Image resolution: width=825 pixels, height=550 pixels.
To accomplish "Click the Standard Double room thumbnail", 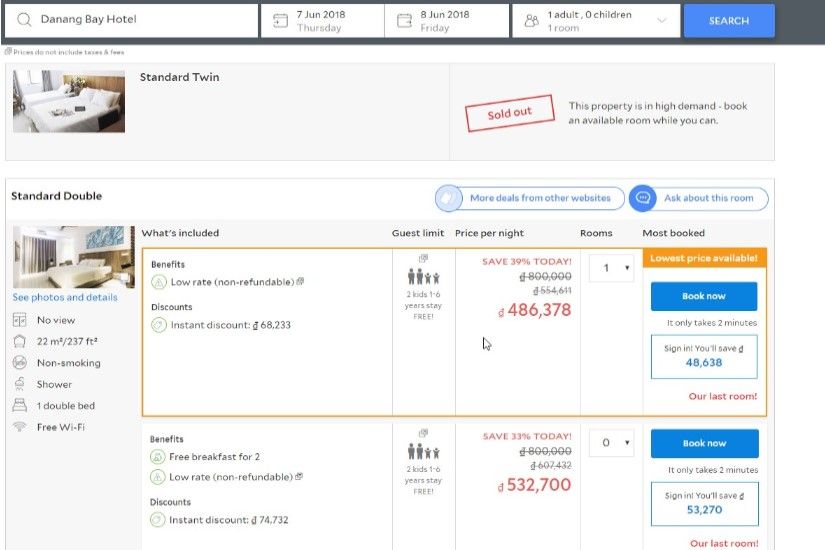I will coord(74,257).
